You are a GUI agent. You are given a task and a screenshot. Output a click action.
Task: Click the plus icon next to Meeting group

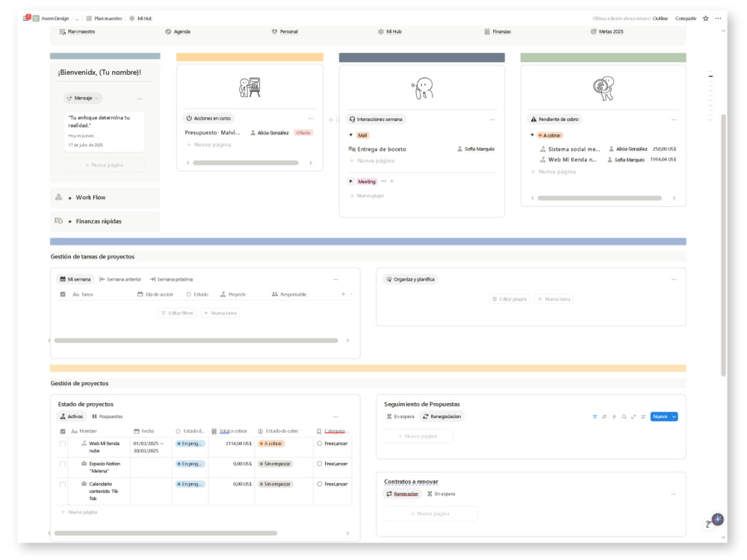[392, 181]
